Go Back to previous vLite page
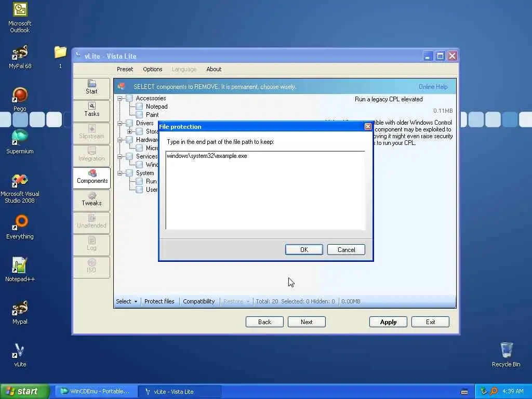This screenshot has width=532, height=399. (x=264, y=322)
